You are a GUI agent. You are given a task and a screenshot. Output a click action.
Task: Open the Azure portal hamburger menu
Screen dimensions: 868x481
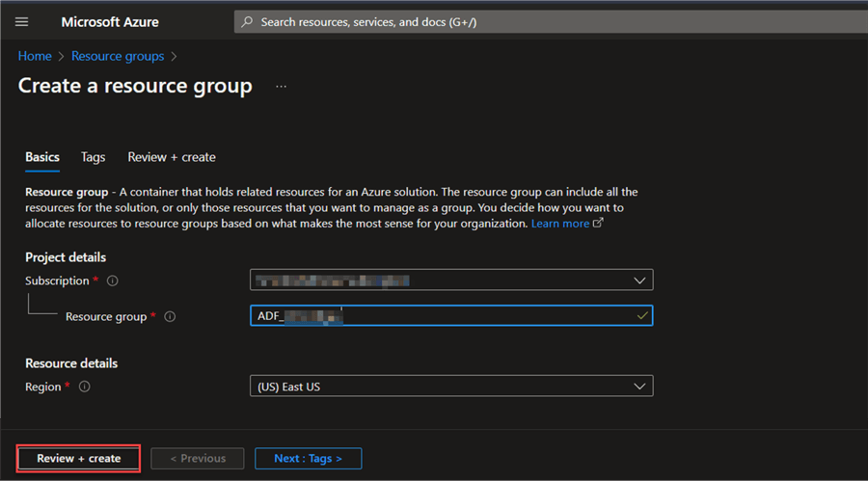click(x=21, y=21)
